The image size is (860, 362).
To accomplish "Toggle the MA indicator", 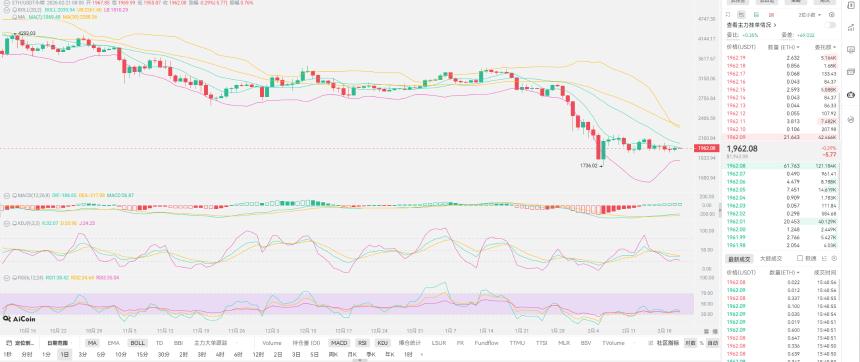I will pyautogui.click(x=92, y=343).
